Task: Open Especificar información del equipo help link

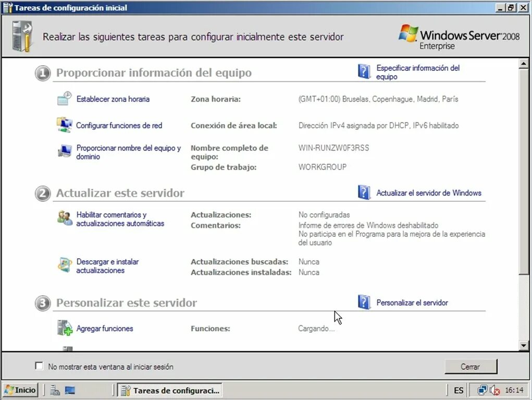Action: click(x=418, y=72)
